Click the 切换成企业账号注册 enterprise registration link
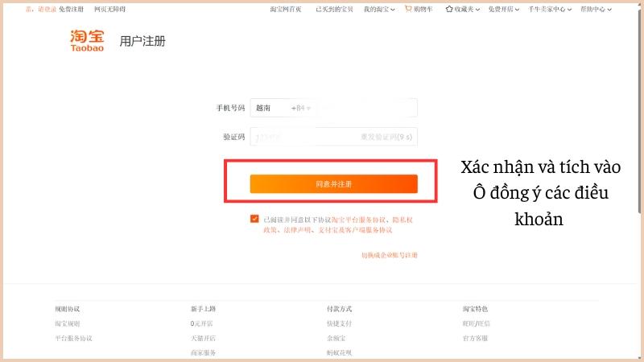The width and height of the screenshot is (644, 362). [390, 255]
